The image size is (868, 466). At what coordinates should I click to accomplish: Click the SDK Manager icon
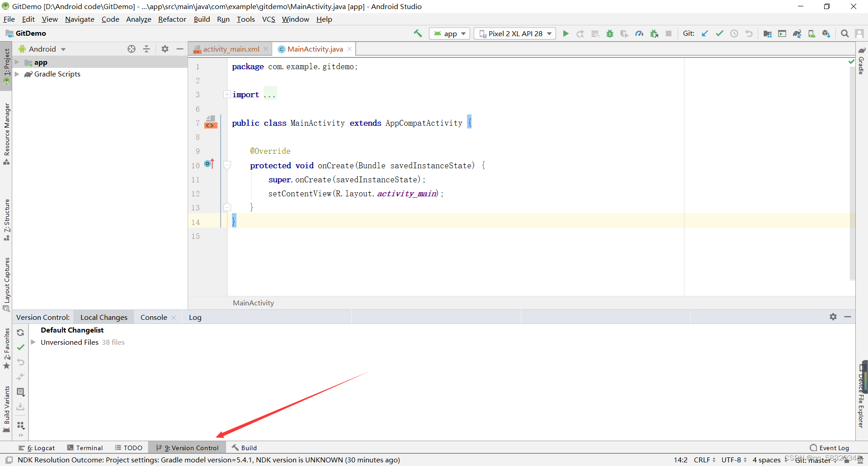pyautogui.click(x=826, y=33)
